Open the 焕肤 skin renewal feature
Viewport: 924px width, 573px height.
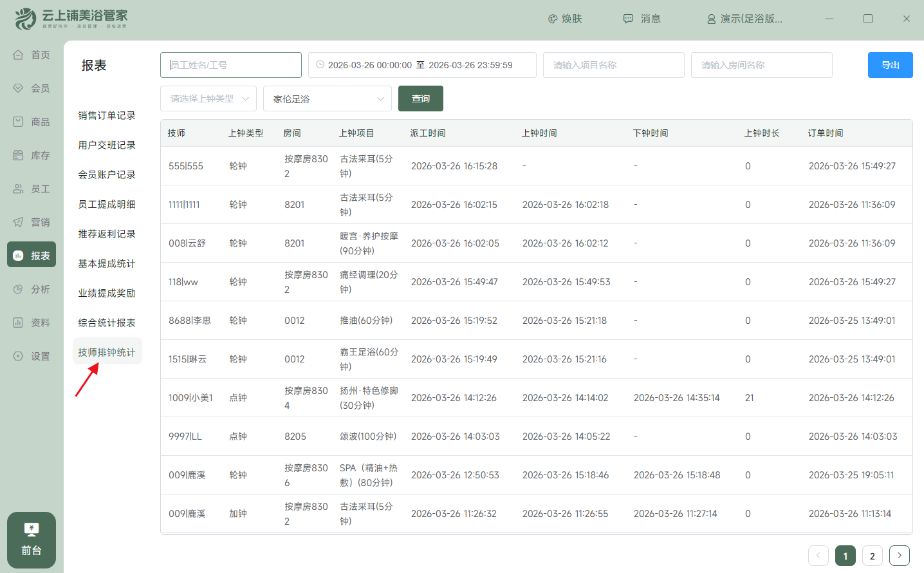pos(565,19)
